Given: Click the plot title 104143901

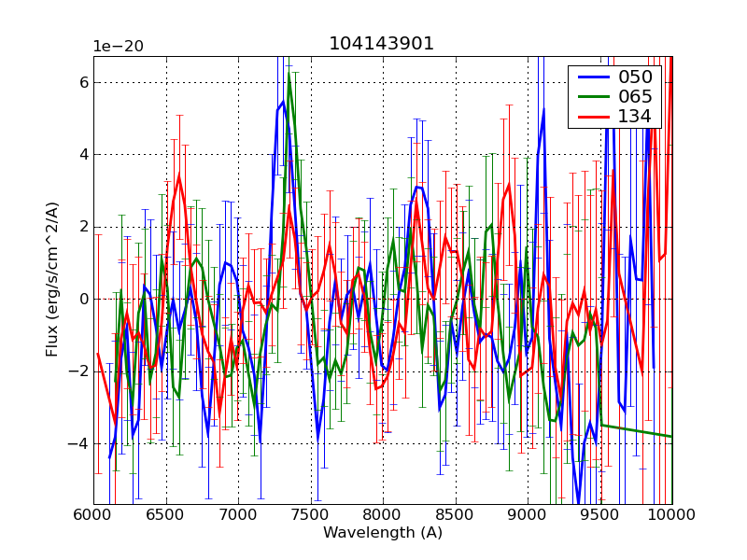Looking at the screenshot, I should 382,44.
